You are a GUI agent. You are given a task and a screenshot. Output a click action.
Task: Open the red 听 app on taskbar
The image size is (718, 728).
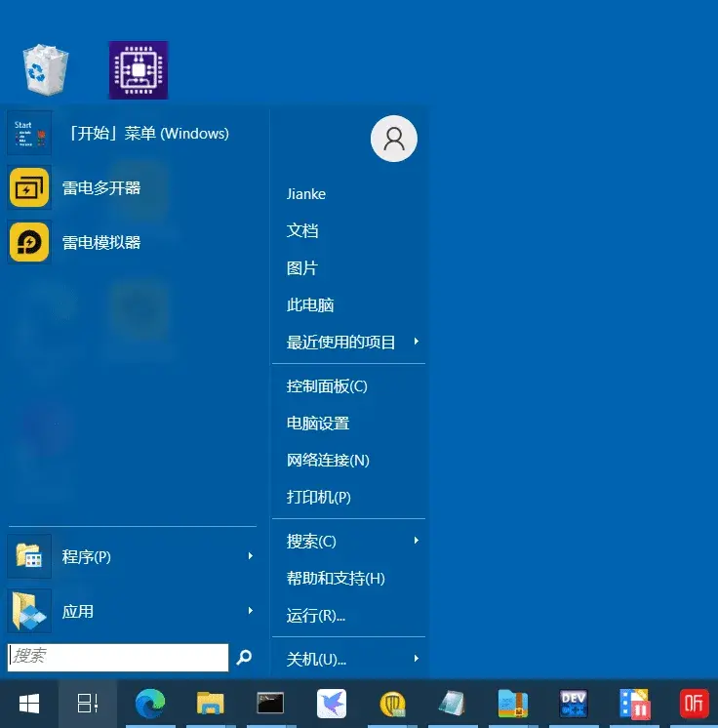click(x=694, y=704)
